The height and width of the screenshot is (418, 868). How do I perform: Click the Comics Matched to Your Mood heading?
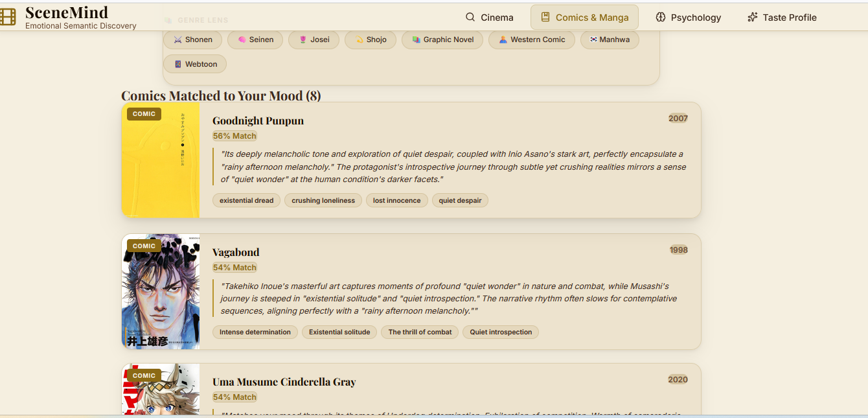[x=221, y=96]
